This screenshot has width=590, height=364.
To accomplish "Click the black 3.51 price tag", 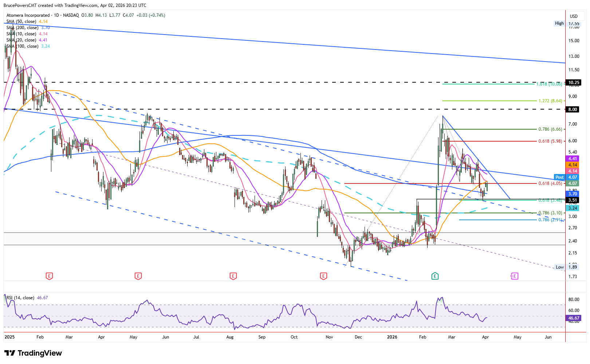I will [x=573, y=200].
